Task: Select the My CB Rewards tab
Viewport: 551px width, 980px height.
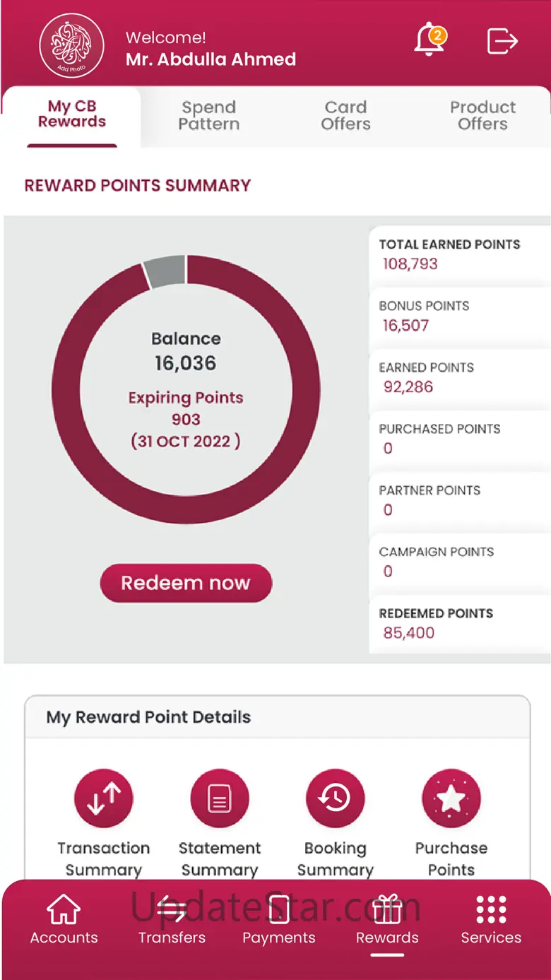Action: [x=72, y=114]
